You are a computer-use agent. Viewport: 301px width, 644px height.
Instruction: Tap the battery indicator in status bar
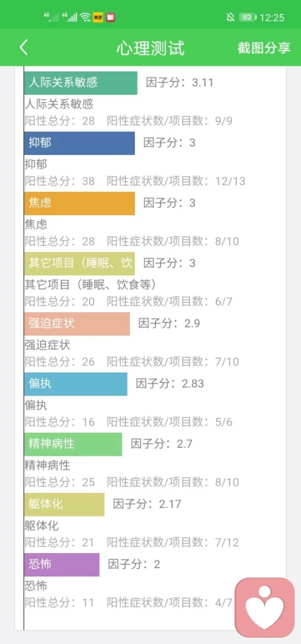coord(248,18)
